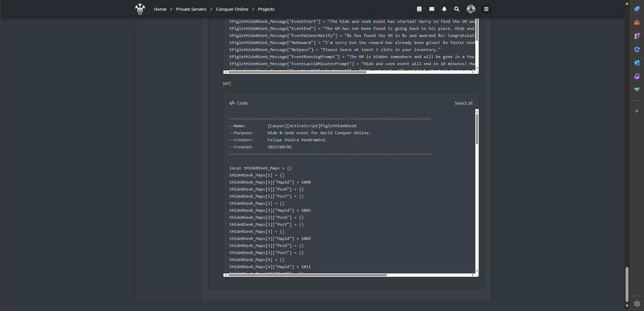Click the NPC code block vertical scrollbar
Screen dimensions: 644x311
[x=477, y=129]
